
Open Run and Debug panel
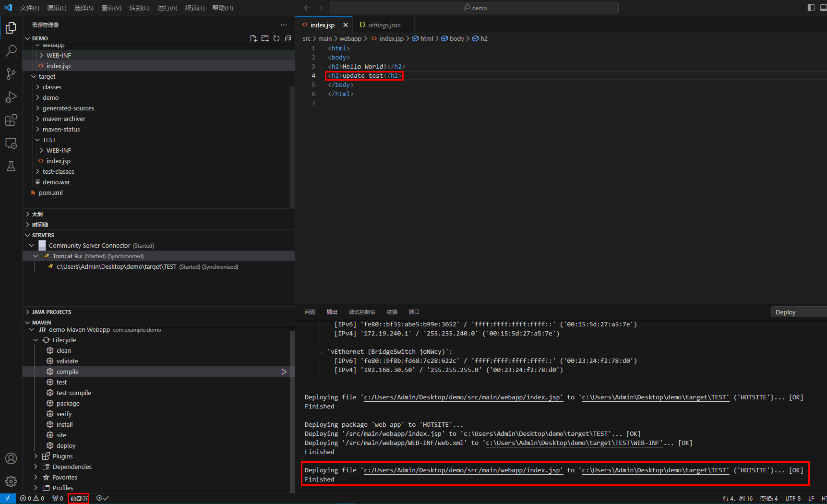tap(11, 96)
